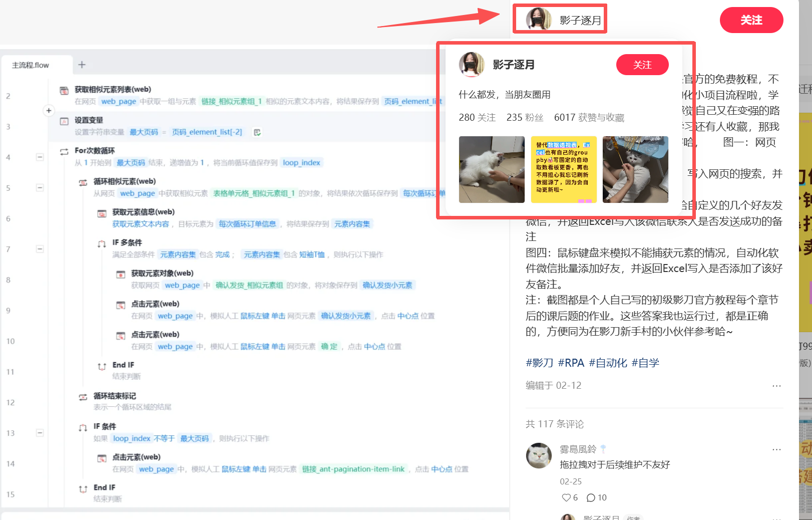Click the 获取相似元素列表(web) step icon

click(64, 90)
